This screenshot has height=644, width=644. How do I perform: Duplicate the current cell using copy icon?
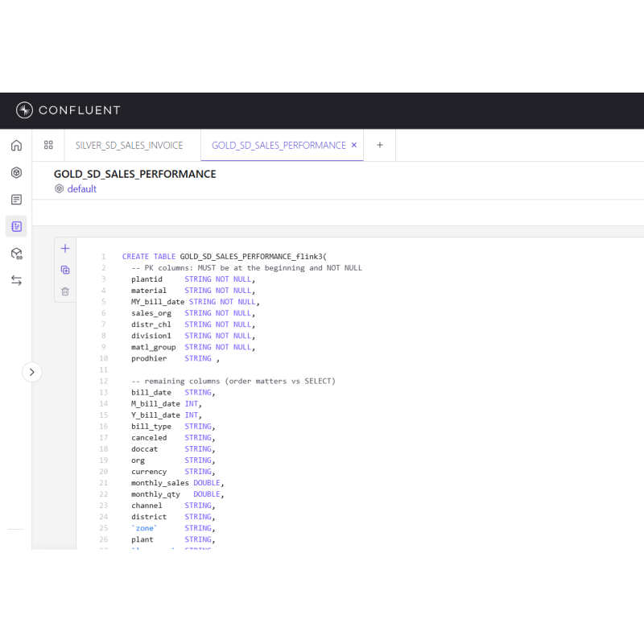tap(65, 270)
